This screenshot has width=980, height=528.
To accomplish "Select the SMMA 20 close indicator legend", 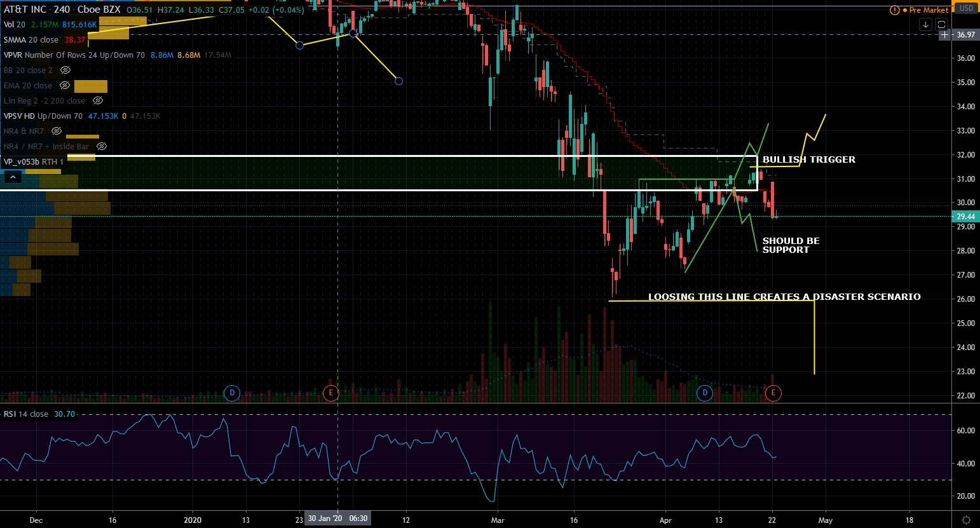I will point(31,40).
